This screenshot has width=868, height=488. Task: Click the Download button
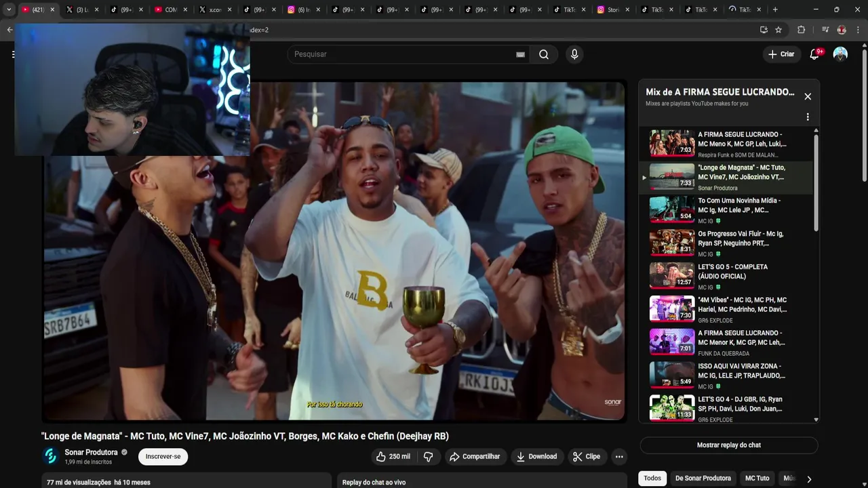point(537,457)
